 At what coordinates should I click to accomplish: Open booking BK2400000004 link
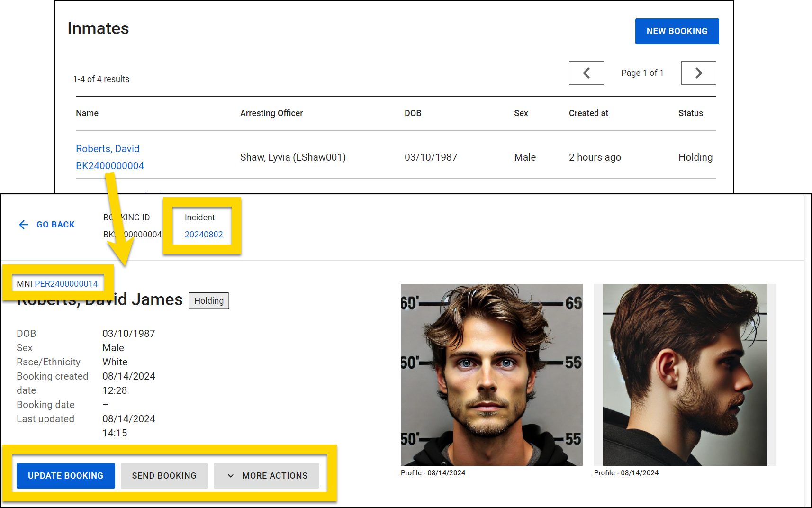pyautogui.click(x=110, y=166)
